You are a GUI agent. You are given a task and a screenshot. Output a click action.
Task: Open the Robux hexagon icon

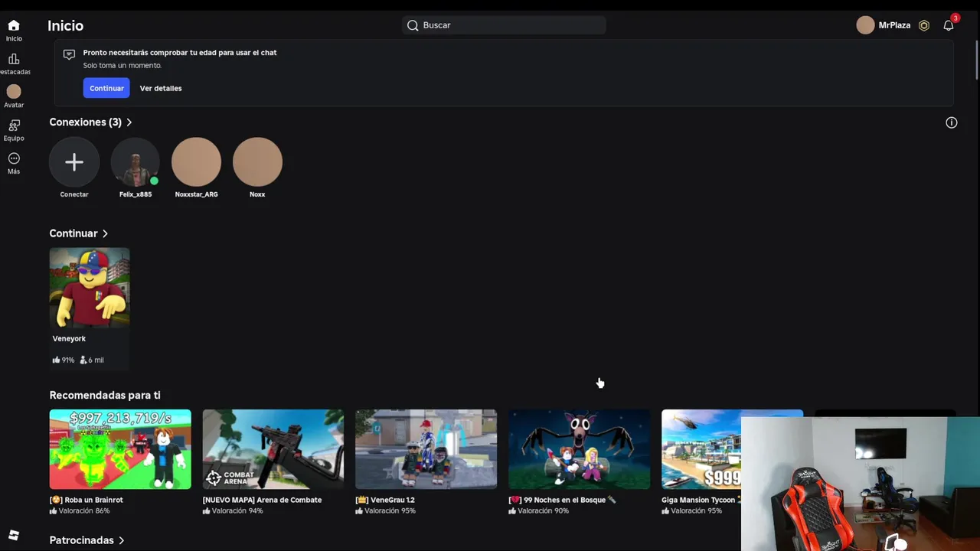tap(924, 25)
